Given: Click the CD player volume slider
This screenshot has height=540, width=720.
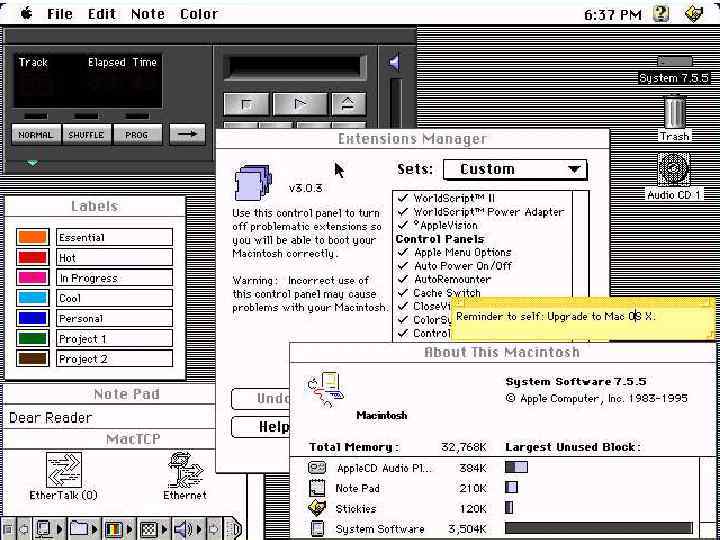Looking at the screenshot, I should (396, 103).
